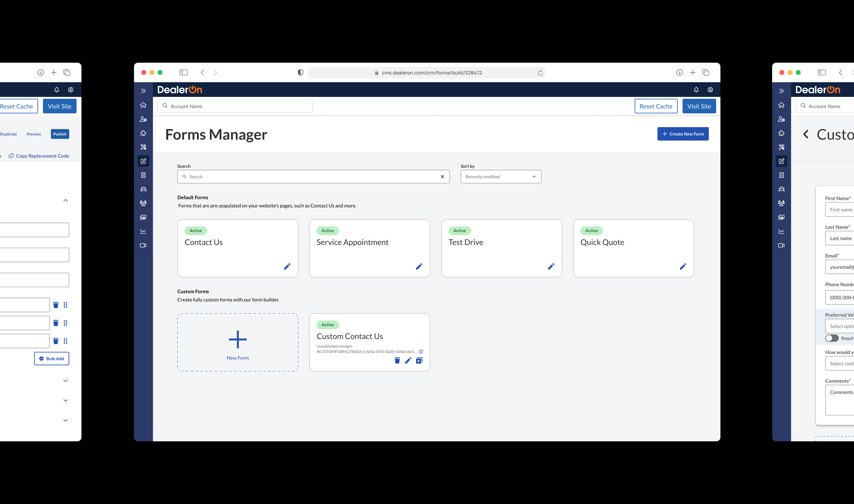Open the Sort by dropdown
This screenshot has height=504, width=854.
coord(501,177)
